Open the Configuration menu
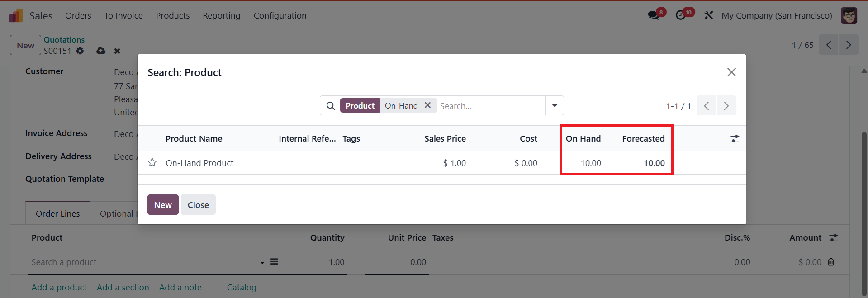This screenshot has width=868, height=298. pyautogui.click(x=280, y=15)
